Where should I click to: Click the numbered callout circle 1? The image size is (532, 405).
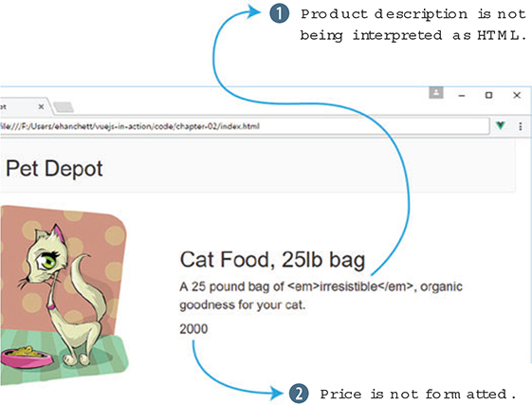point(279,14)
